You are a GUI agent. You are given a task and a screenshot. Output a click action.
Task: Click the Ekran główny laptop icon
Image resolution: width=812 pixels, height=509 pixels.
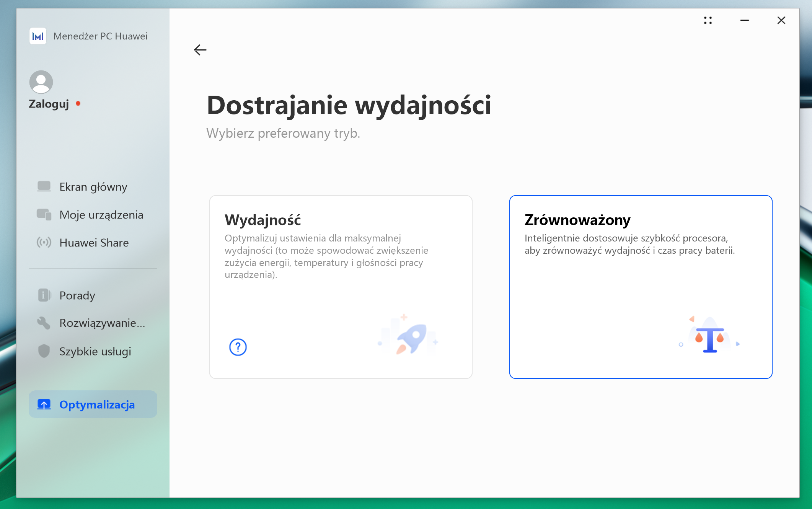[x=44, y=186]
